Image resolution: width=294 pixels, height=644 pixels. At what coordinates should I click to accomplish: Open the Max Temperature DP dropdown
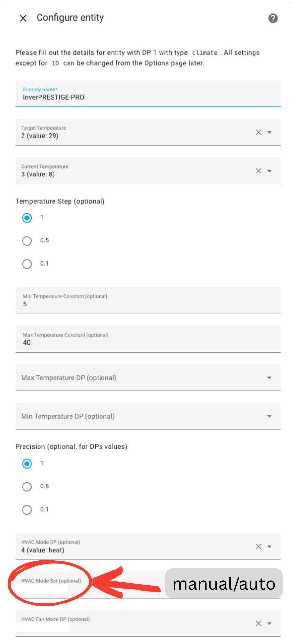click(x=269, y=378)
